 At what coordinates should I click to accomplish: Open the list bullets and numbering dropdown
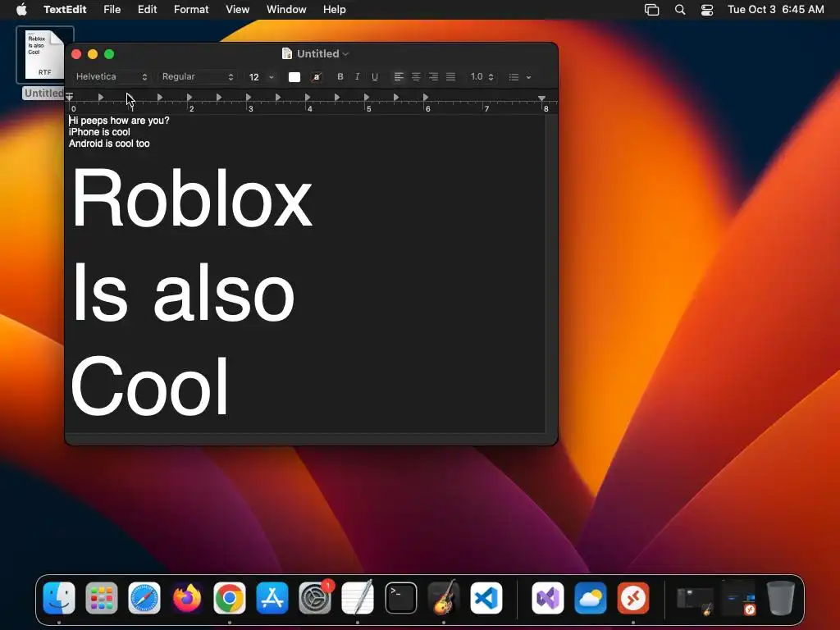point(519,77)
